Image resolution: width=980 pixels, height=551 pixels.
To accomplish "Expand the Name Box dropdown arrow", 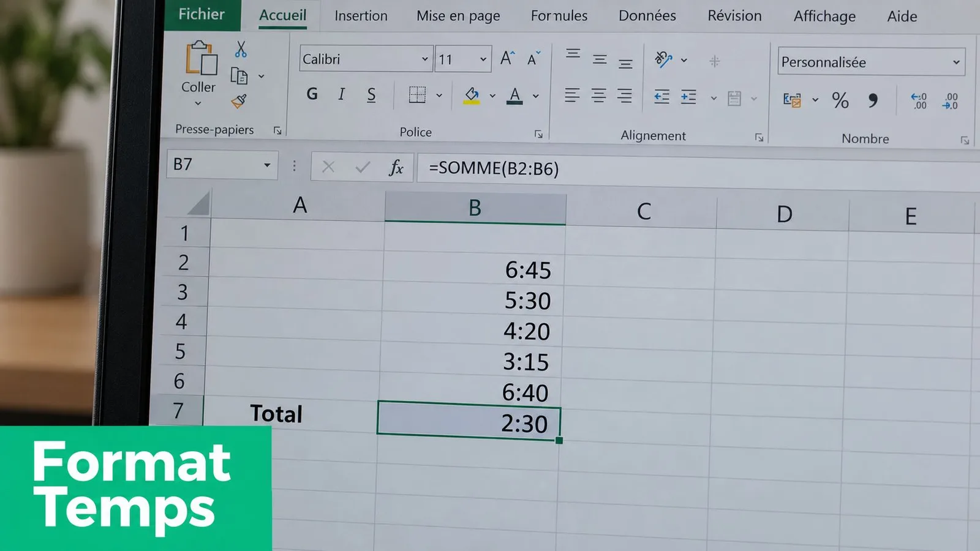I will click(x=267, y=165).
